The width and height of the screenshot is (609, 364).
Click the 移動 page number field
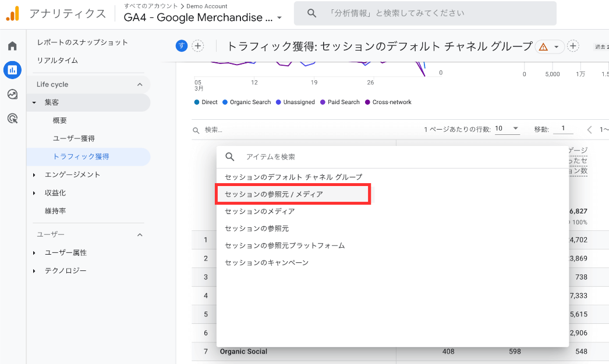563,129
